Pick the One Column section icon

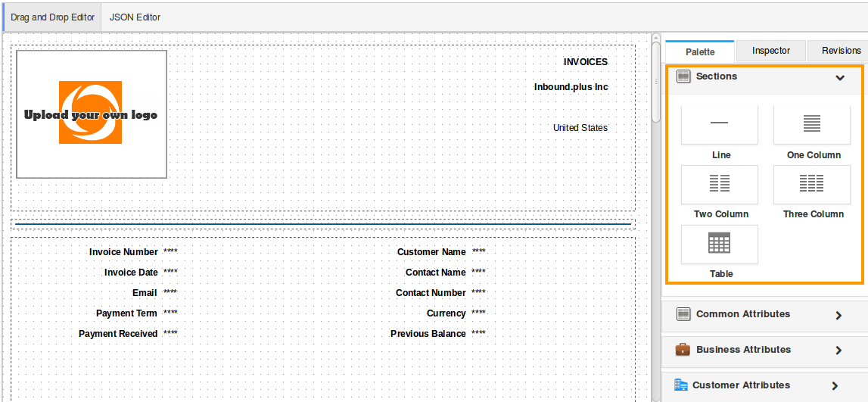point(811,124)
